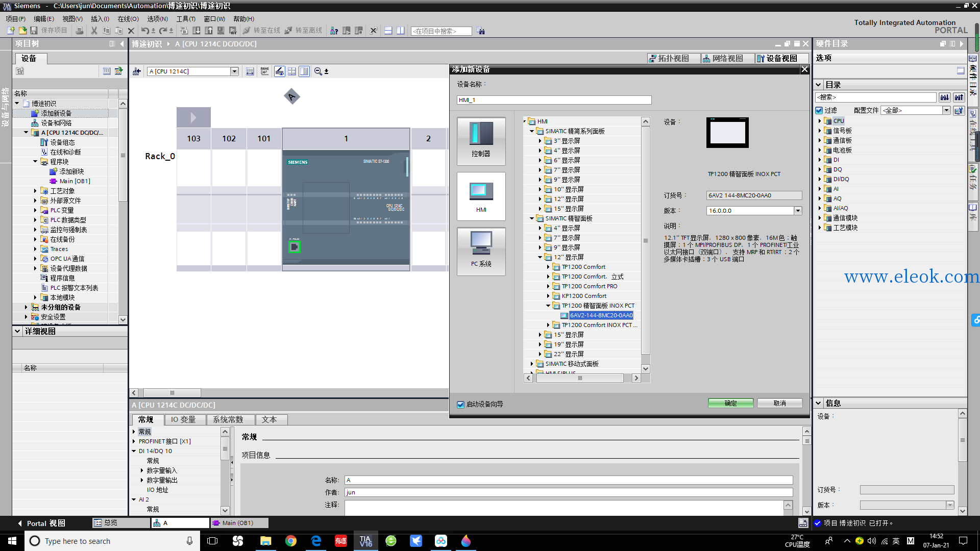Image resolution: width=980 pixels, height=551 pixels.
Task: Select the PC 系统 device category
Action: pos(481,252)
